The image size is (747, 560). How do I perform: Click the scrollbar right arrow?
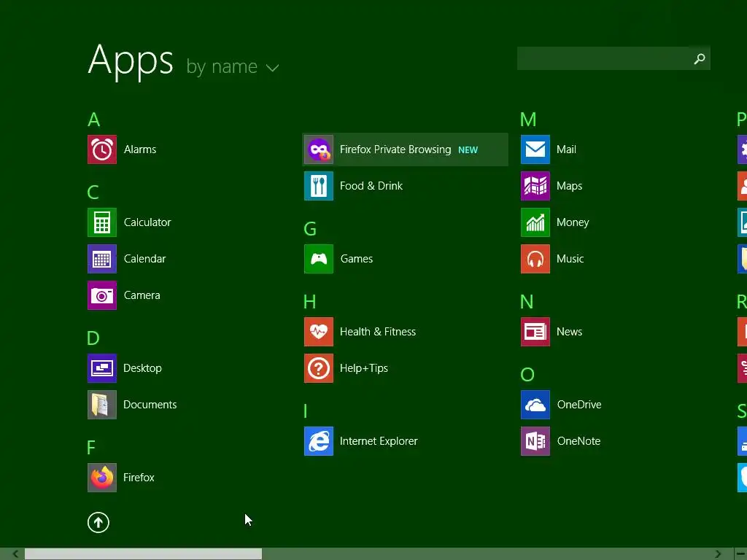[718, 554]
